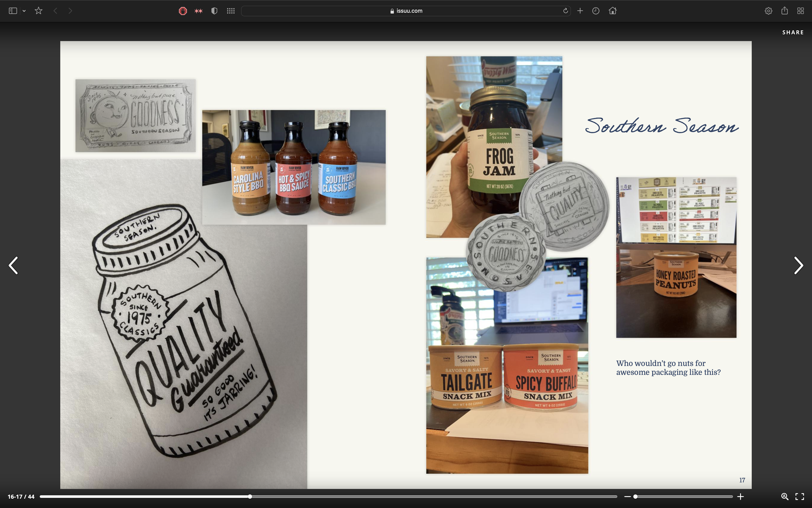Open the sidebar dropdown chevron

[x=24, y=11]
